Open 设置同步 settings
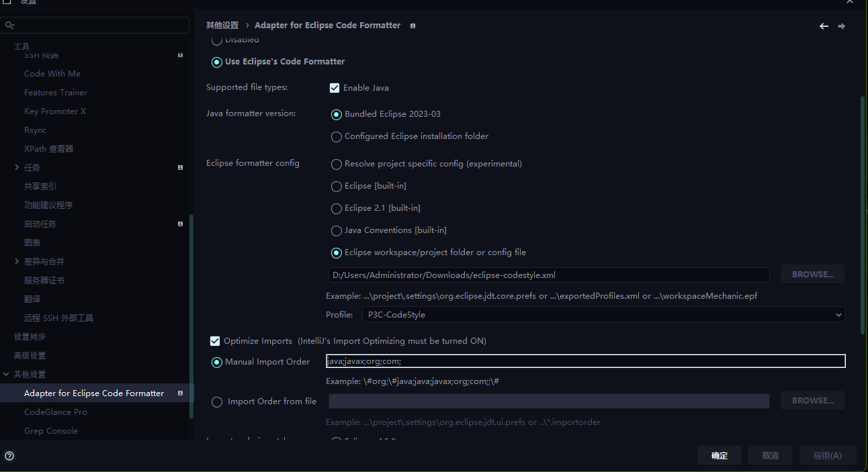868x472 pixels. [30, 337]
